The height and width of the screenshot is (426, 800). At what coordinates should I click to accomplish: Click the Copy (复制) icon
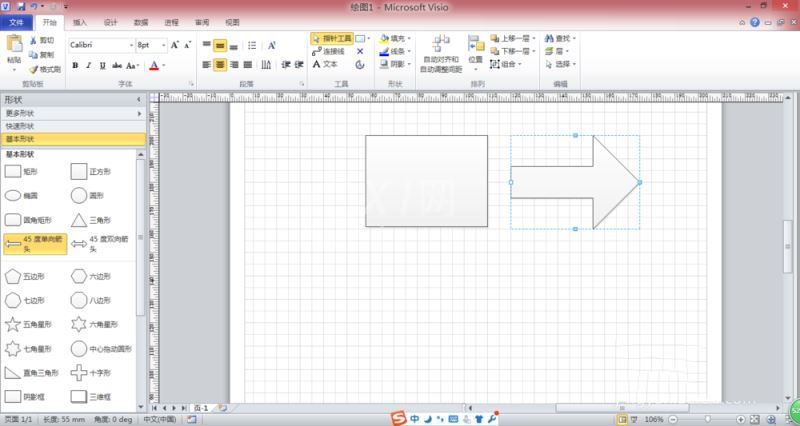pyautogui.click(x=34, y=55)
